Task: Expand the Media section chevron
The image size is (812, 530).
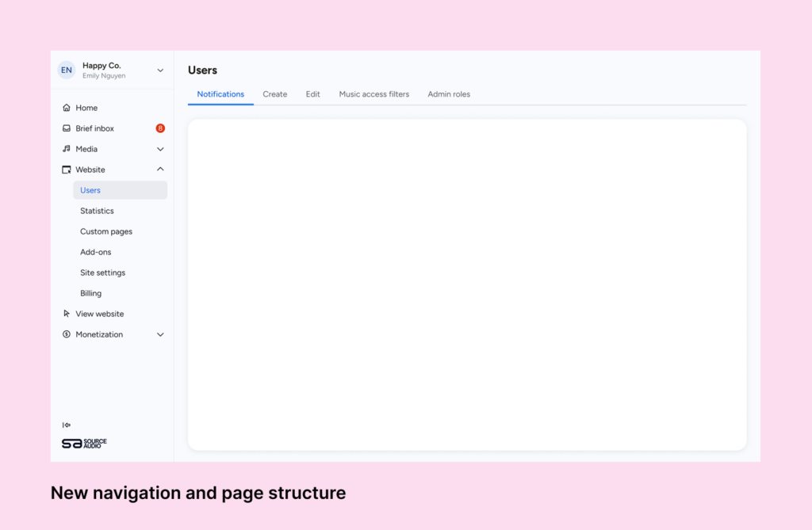Action: click(x=160, y=149)
